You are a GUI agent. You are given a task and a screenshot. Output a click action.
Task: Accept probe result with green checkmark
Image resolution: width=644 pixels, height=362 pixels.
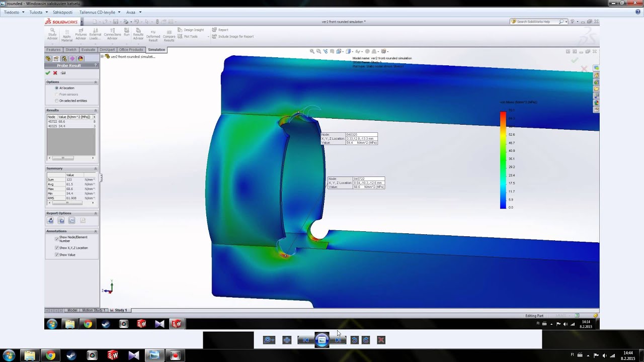pyautogui.click(x=48, y=73)
